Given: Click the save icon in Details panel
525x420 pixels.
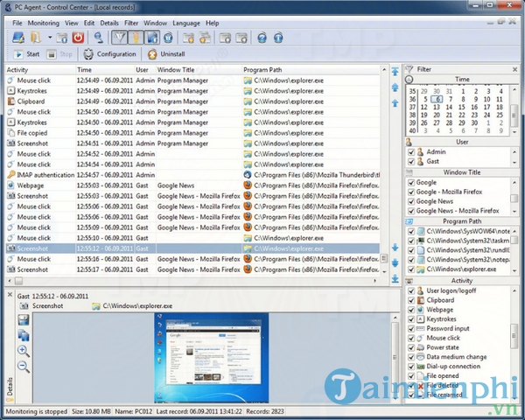Looking at the screenshot, I should (x=23, y=320).
